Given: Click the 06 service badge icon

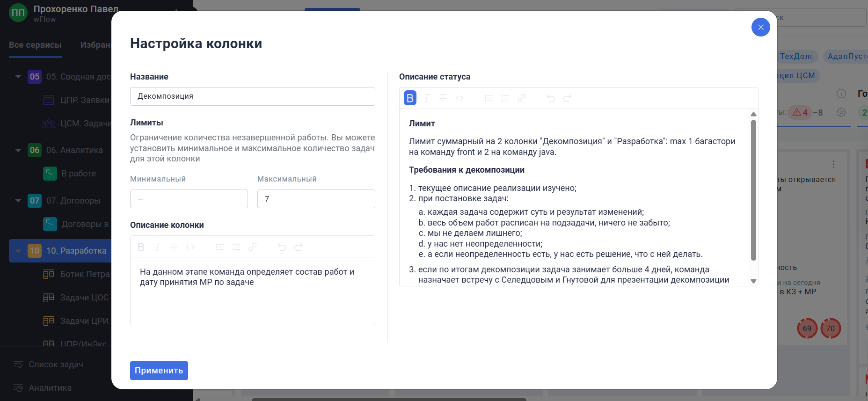Looking at the screenshot, I should 35,150.
